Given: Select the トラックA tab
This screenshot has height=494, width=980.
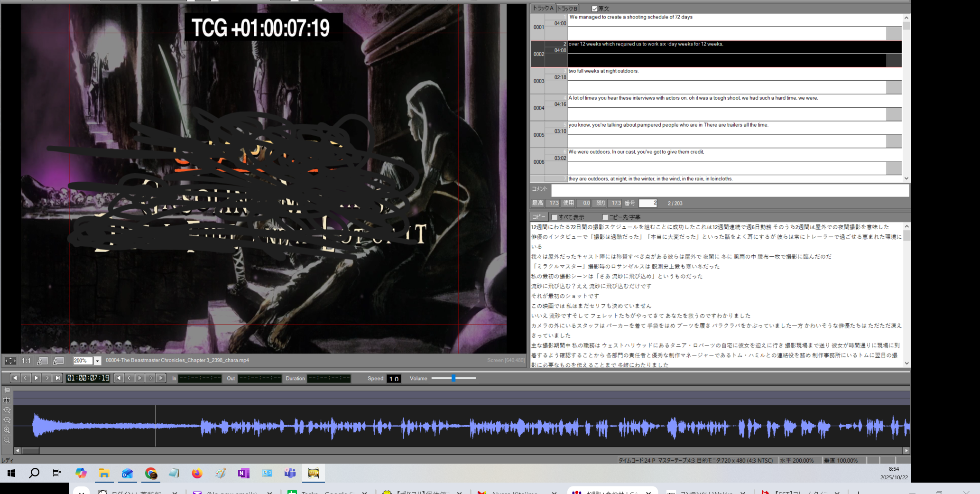Looking at the screenshot, I should (x=543, y=8).
